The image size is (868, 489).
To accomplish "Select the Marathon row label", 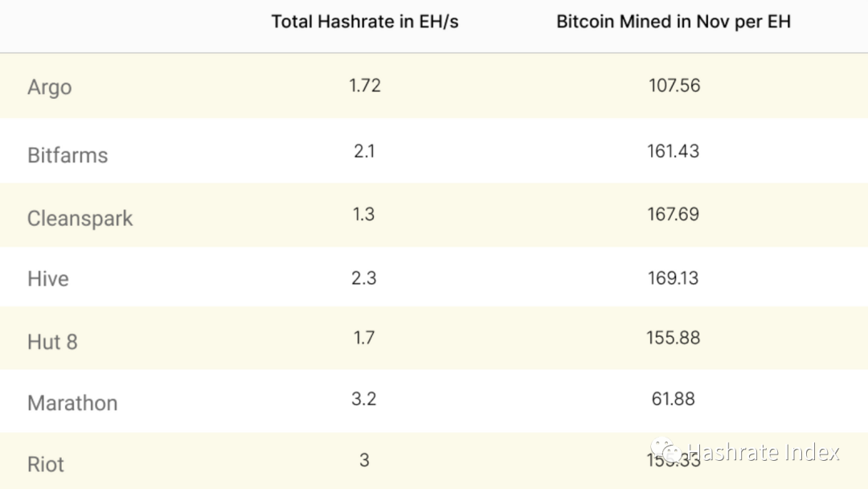I will tap(72, 403).
